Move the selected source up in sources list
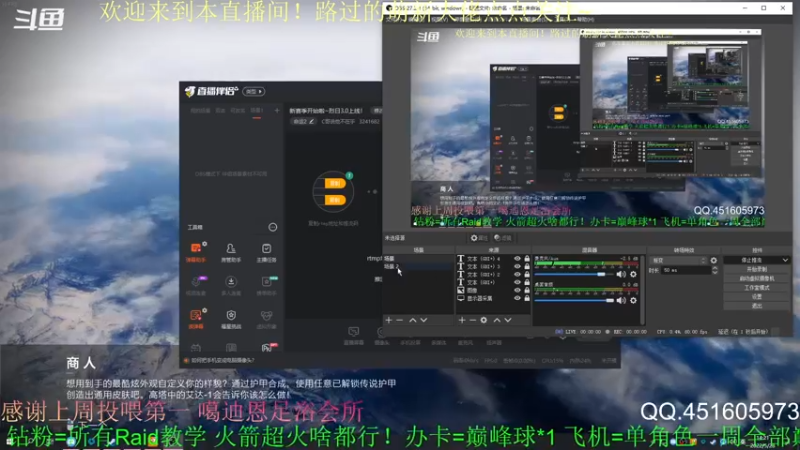Image resolution: width=800 pixels, height=450 pixels. (496, 320)
